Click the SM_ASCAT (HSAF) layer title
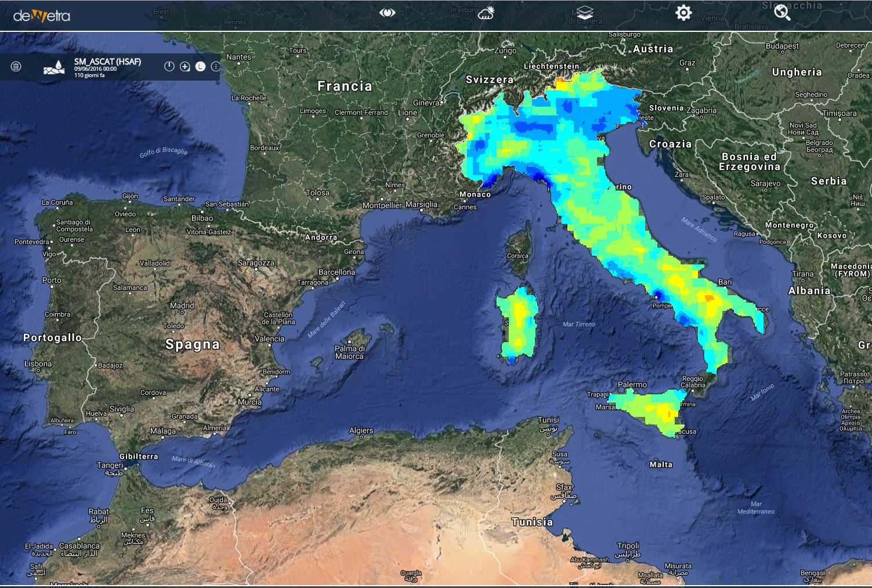 (x=107, y=61)
